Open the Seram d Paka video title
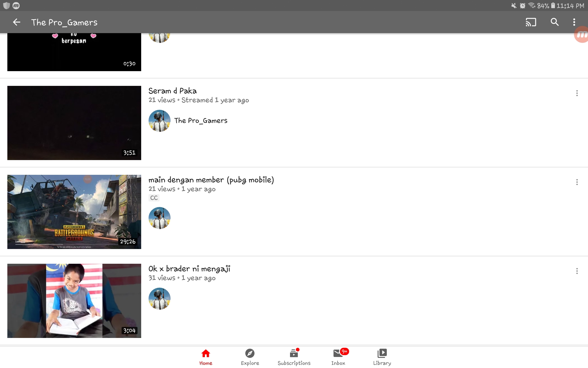 pyautogui.click(x=172, y=91)
